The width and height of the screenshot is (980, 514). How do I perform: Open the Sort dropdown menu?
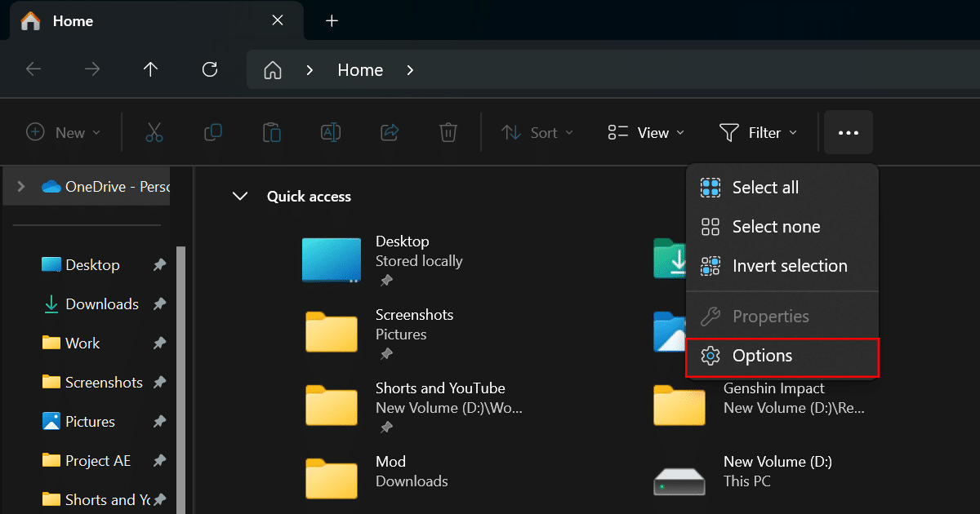[x=537, y=133]
